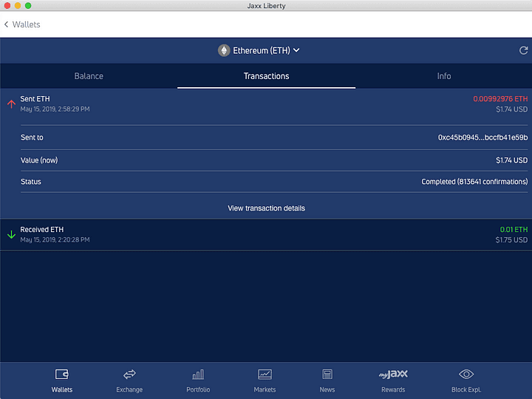This screenshot has height=399, width=532.
Task: Go back to Wallets using the chevron
Action: tap(6, 24)
